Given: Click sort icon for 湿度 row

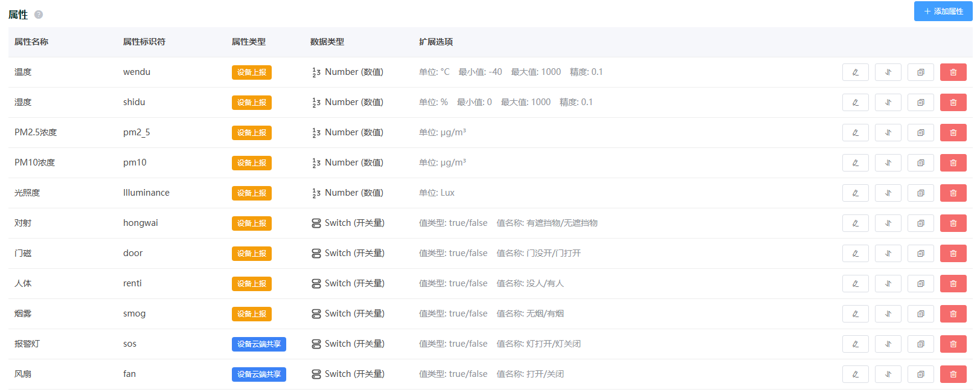Looking at the screenshot, I should click(888, 103).
